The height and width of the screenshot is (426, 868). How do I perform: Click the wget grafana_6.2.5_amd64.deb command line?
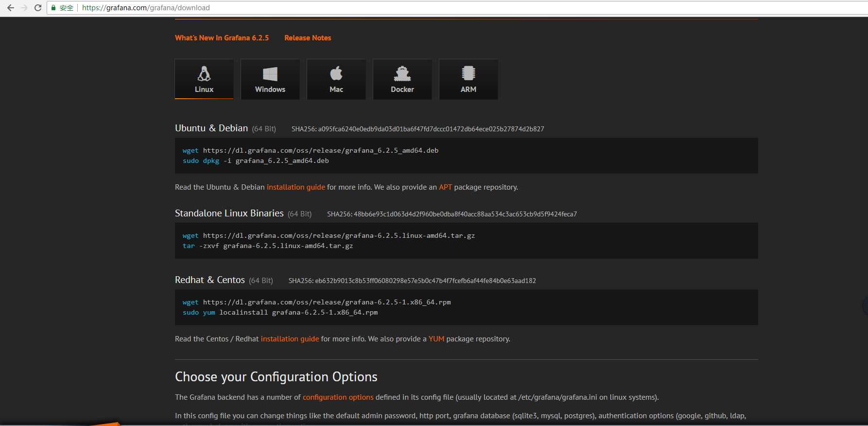click(x=311, y=151)
